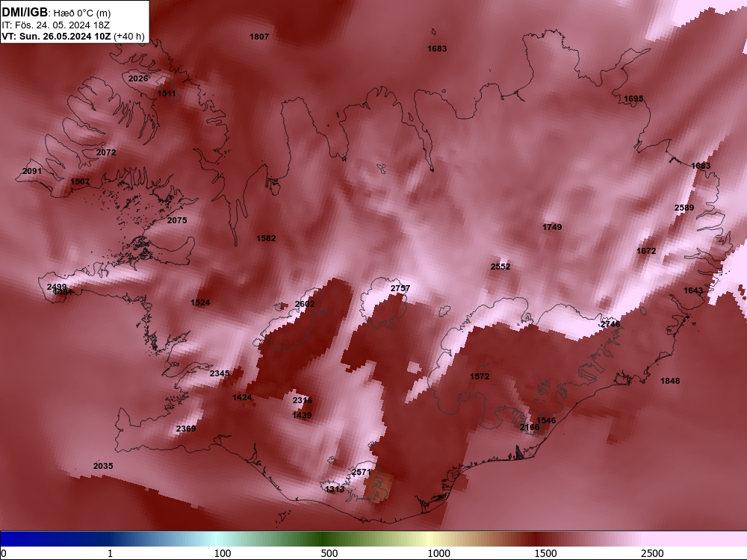The width and height of the screenshot is (747, 560).
Task: Click the map value 1672
Action: click(x=646, y=251)
